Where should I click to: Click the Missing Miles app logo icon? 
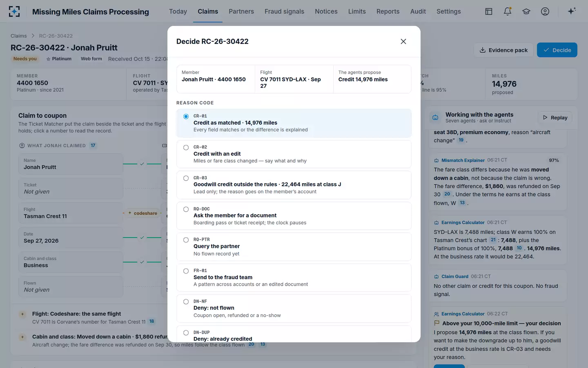[x=14, y=11]
